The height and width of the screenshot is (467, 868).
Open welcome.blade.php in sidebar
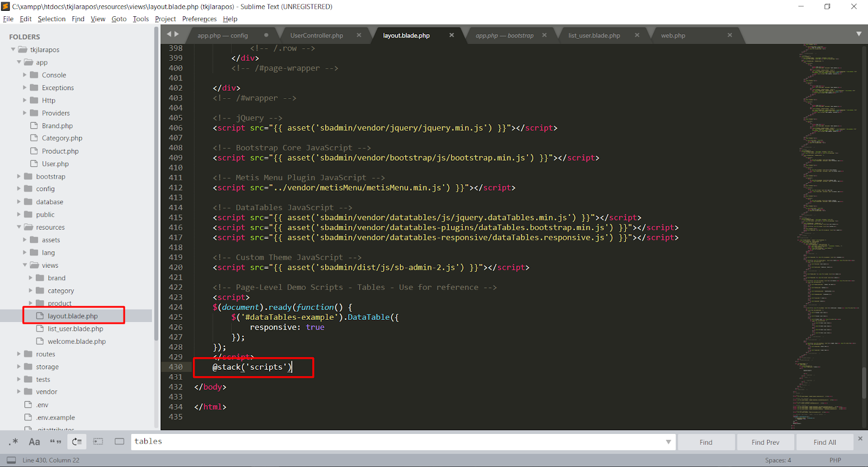click(76, 342)
